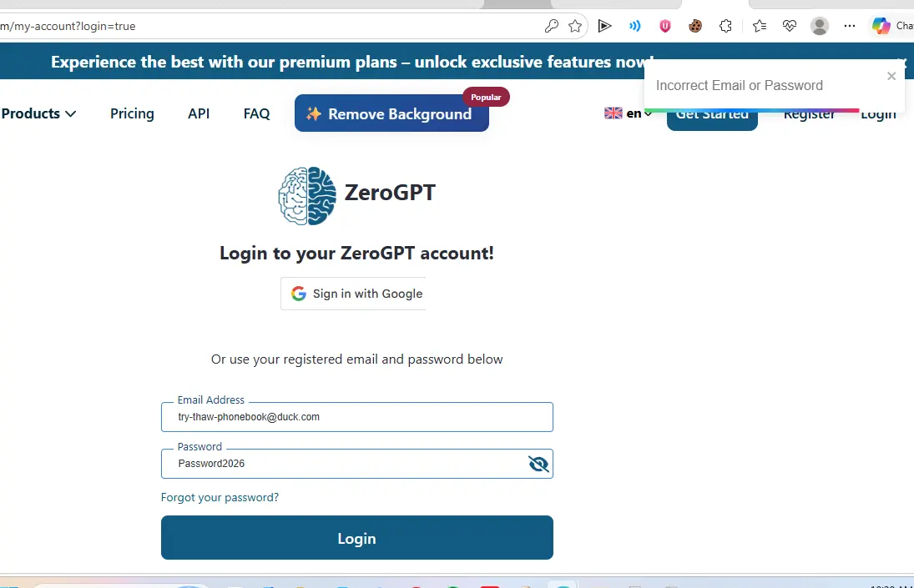Go to the Pricing menu item
This screenshot has height=588, width=914.
tap(133, 113)
